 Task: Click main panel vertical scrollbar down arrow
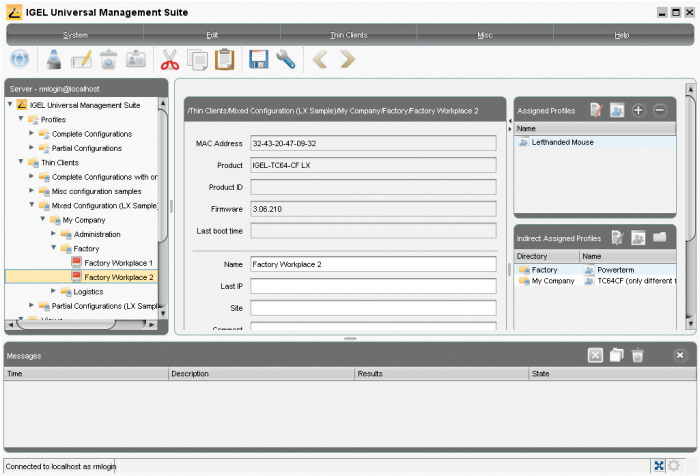[690, 323]
